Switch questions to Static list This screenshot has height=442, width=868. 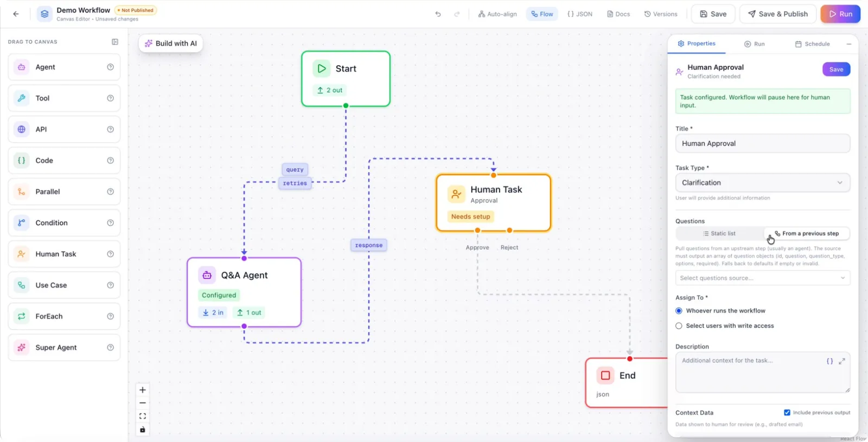click(719, 234)
